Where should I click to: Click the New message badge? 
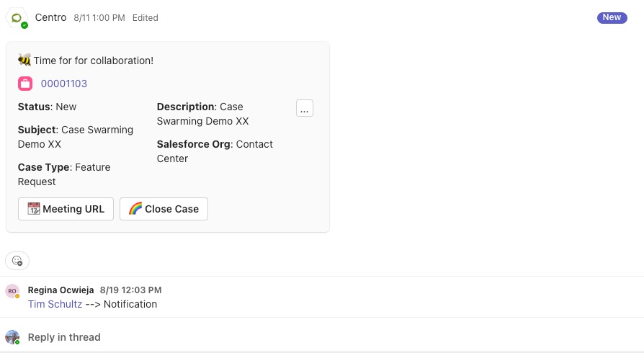pos(612,18)
